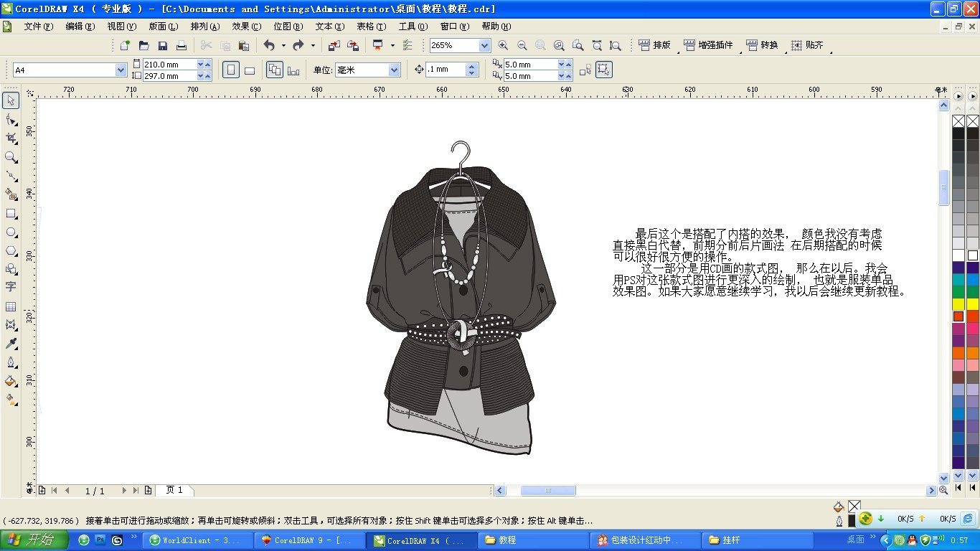Open the A4 paper size dropdown
The width and height of the screenshot is (980, 551).
click(x=121, y=70)
